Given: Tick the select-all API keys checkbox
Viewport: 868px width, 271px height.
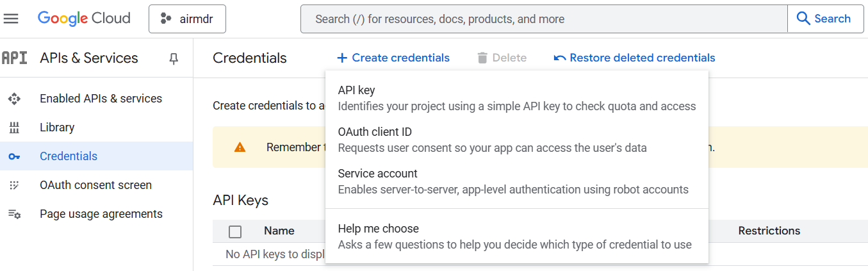Looking at the screenshot, I should 235,231.
